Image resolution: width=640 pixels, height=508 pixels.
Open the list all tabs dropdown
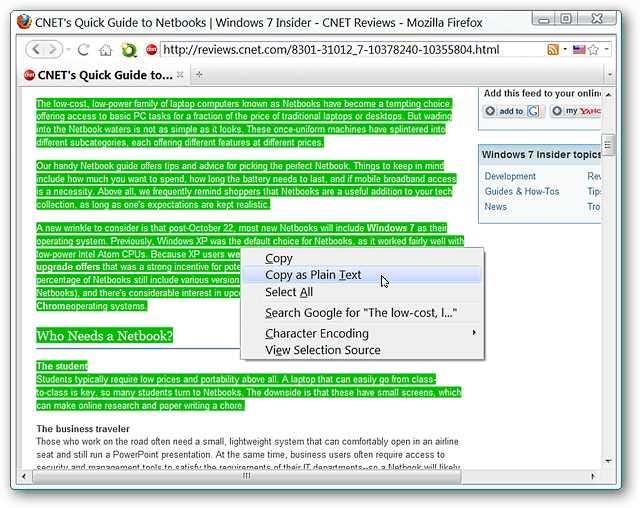click(610, 75)
